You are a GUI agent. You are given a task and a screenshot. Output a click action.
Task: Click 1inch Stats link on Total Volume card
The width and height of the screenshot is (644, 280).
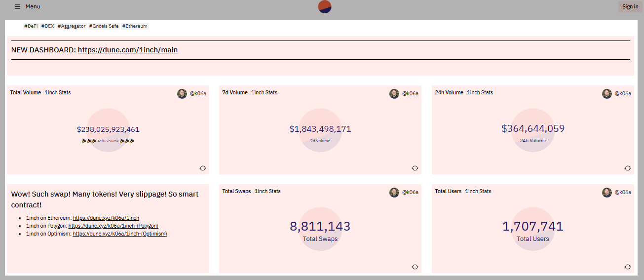[x=58, y=92]
